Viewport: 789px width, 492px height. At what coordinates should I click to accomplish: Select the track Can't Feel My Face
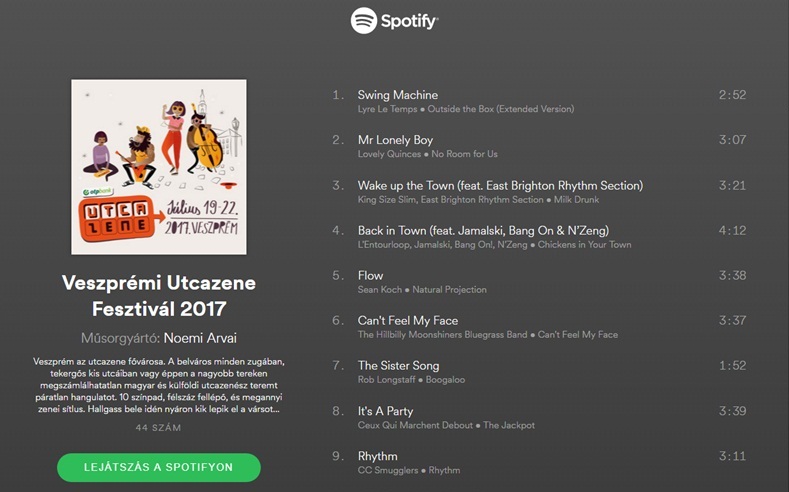pyautogui.click(x=539, y=327)
